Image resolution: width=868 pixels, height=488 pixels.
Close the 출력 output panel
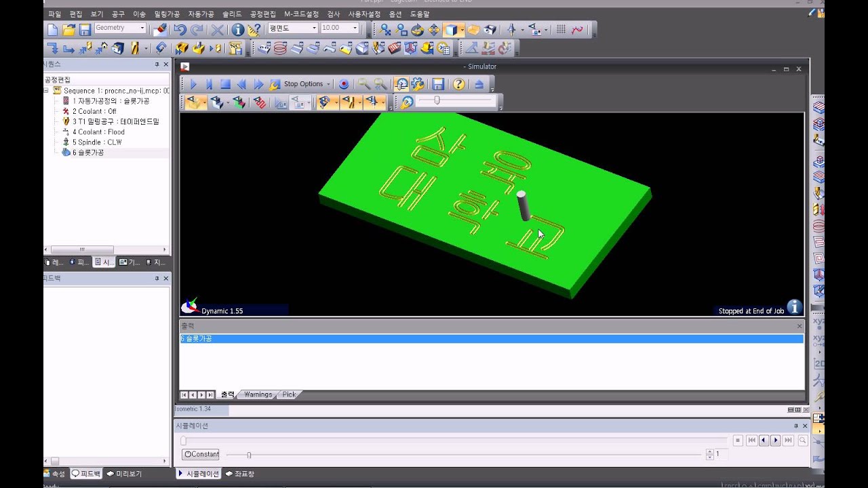(800, 326)
